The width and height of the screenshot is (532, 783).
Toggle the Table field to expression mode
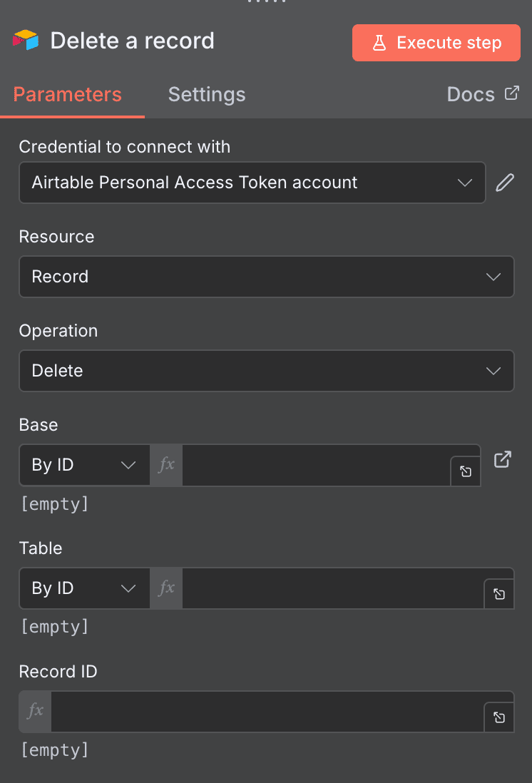tap(165, 588)
